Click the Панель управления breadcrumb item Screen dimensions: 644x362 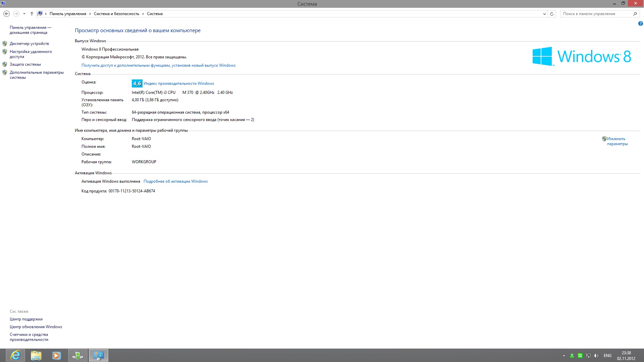(x=68, y=14)
